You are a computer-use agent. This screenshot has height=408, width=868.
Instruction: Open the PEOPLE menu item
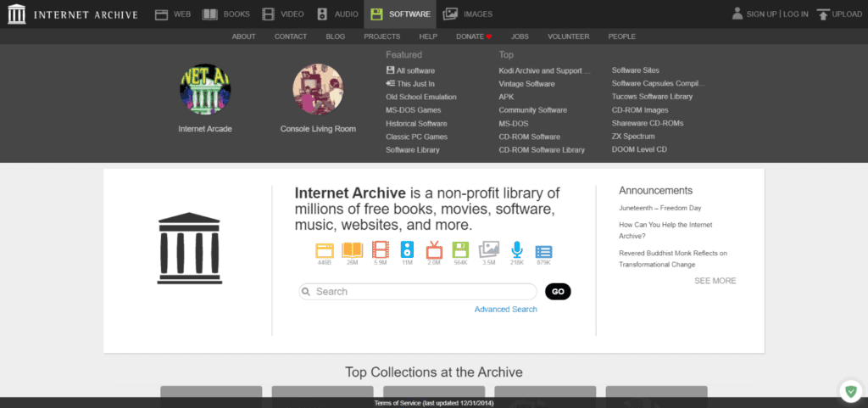[622, 36]
